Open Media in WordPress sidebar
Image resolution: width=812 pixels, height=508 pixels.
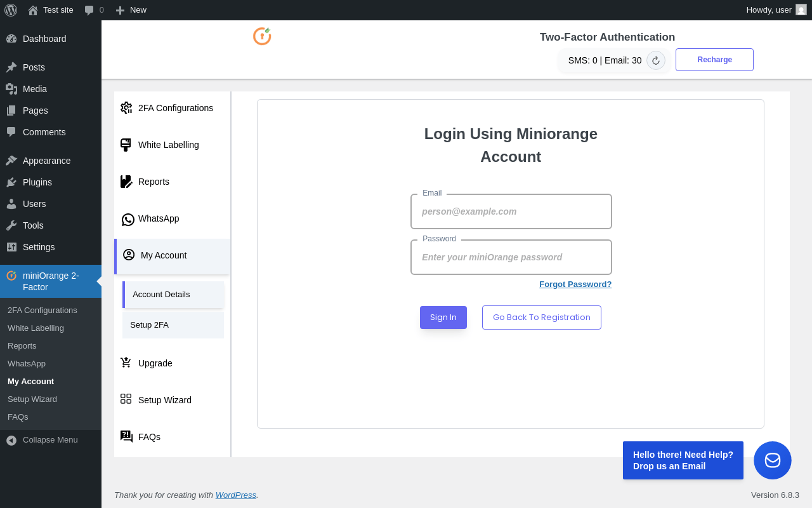pos(51,89)
